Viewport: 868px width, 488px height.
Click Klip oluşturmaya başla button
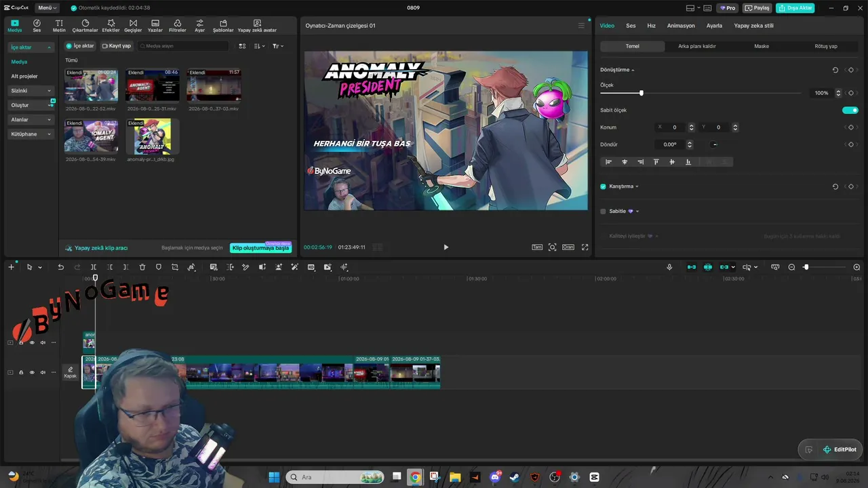click(261, 248)
